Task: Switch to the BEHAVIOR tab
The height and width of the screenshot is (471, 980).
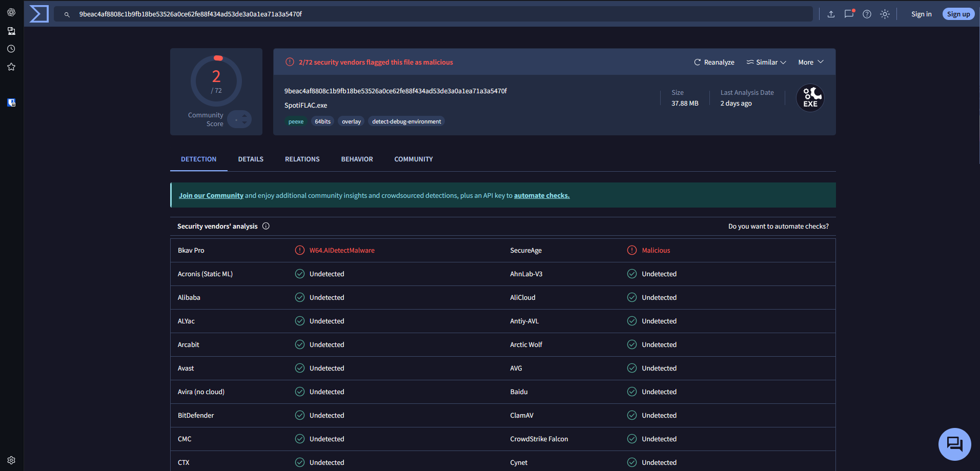Action: 357,159
